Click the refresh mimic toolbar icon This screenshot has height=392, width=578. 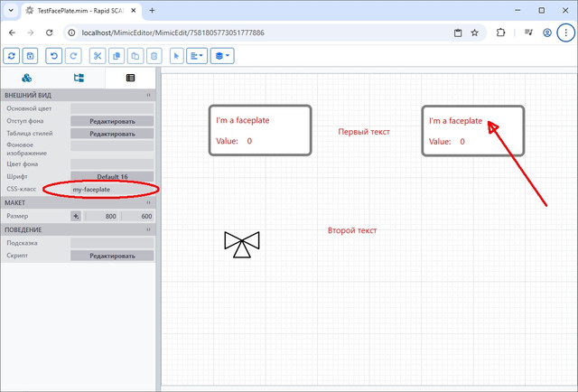12,56
